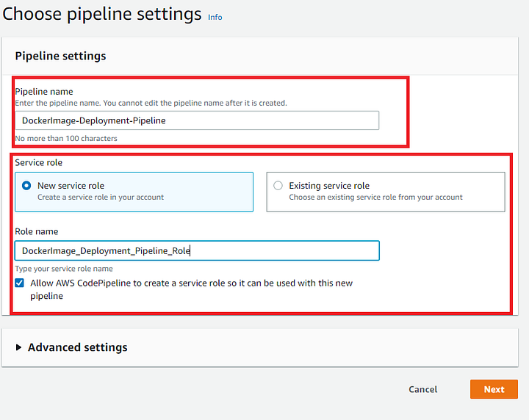Click 'Create a service role in your account' description
The height and width of the screenshot is (420, 529).
(x=101, y=198)
